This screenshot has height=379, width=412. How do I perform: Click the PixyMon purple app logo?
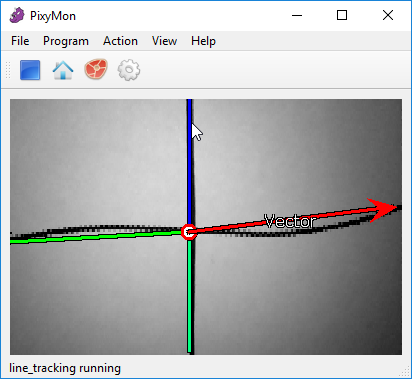pyautogui.click(x=17, y=16)
